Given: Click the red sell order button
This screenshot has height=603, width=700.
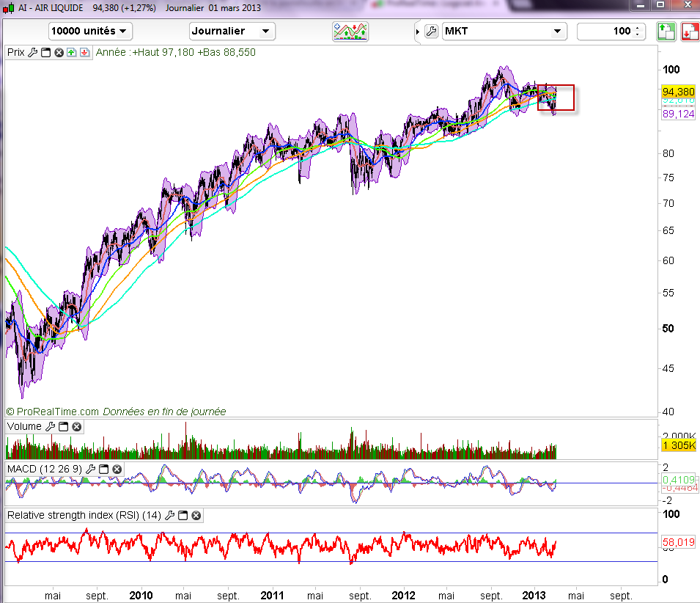Looking at the screenshot, I should click(x=690, y=32).
